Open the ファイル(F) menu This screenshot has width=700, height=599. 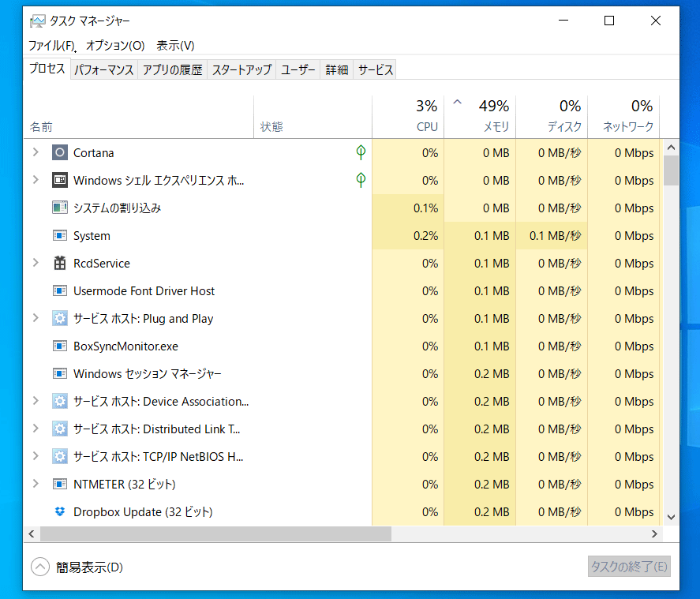click(52, 46)
